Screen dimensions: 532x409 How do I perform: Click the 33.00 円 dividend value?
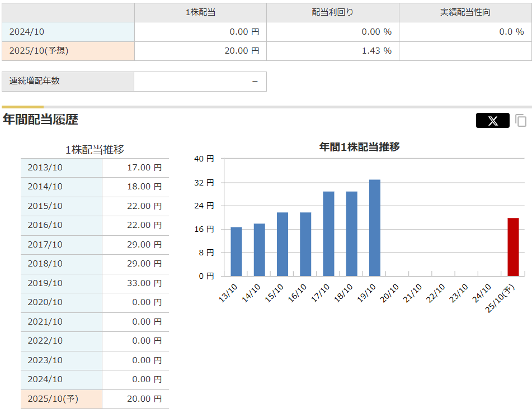click(x=144, y=283)
